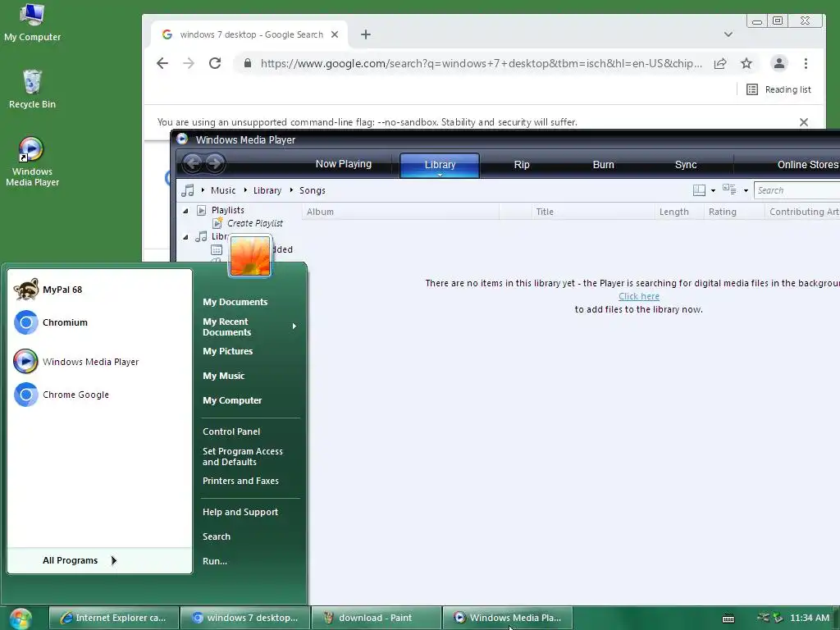The height and width of the screenshot is (630, 840).
Task: Go back in the Chrome browser
Action: (x=162, y=63)
